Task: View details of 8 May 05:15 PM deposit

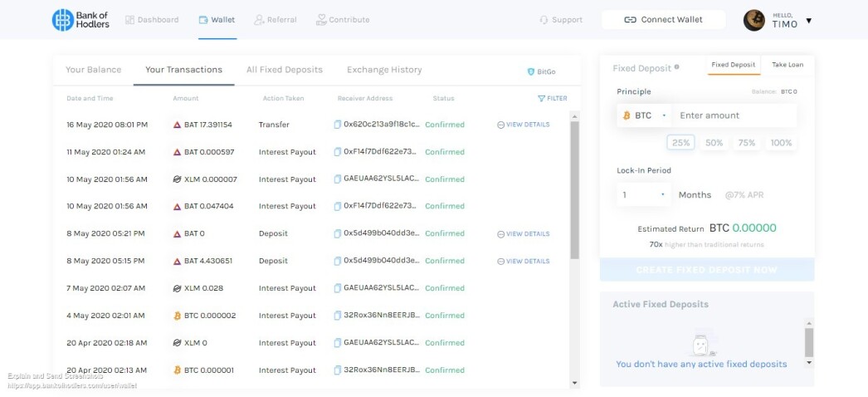Action: 523,262
